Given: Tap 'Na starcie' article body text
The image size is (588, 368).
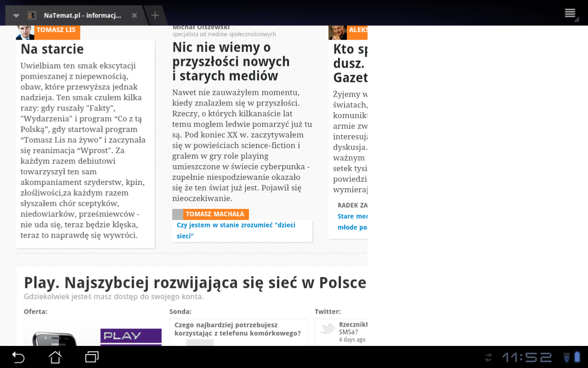Looking at the screenshot, I should [x=83, y=150].
